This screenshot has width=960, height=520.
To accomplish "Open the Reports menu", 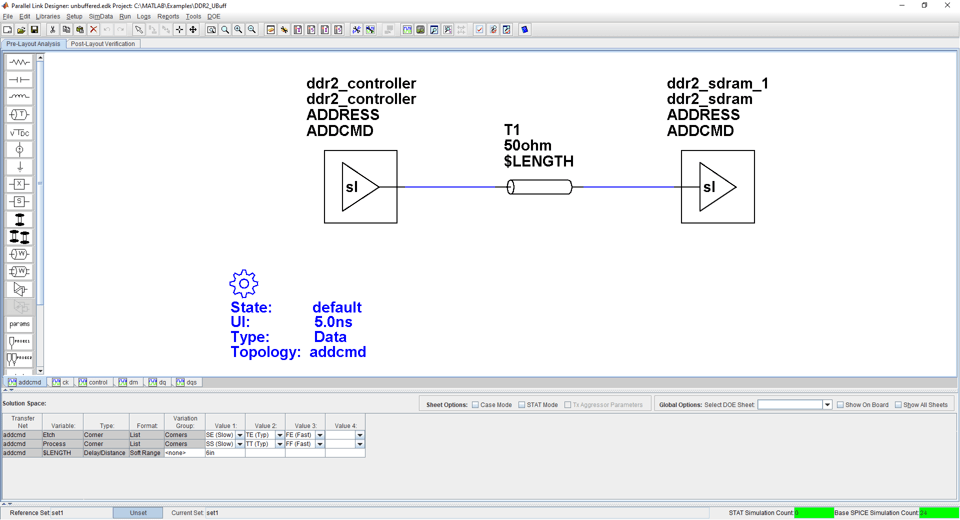I will (168, 17).
